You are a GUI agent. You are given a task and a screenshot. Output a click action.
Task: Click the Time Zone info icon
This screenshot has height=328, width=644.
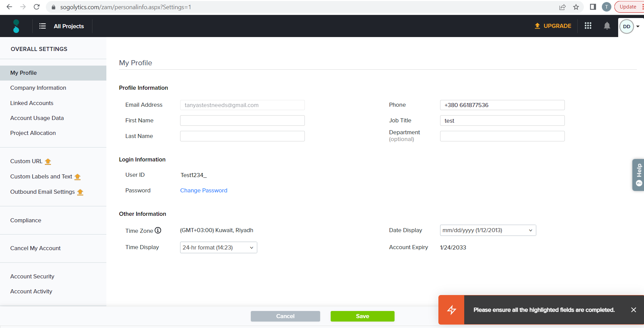pyautogui.click(x=158, y=230)
